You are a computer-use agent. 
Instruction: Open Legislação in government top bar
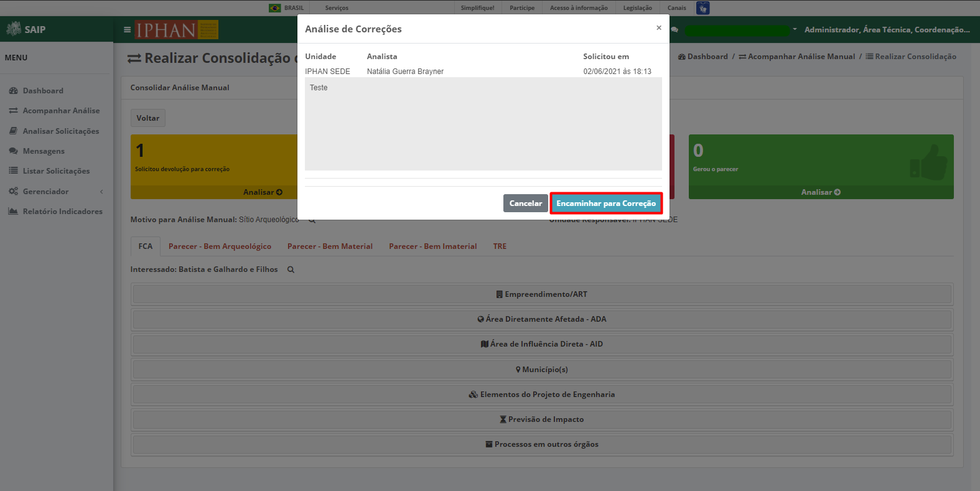click(638, 8)
